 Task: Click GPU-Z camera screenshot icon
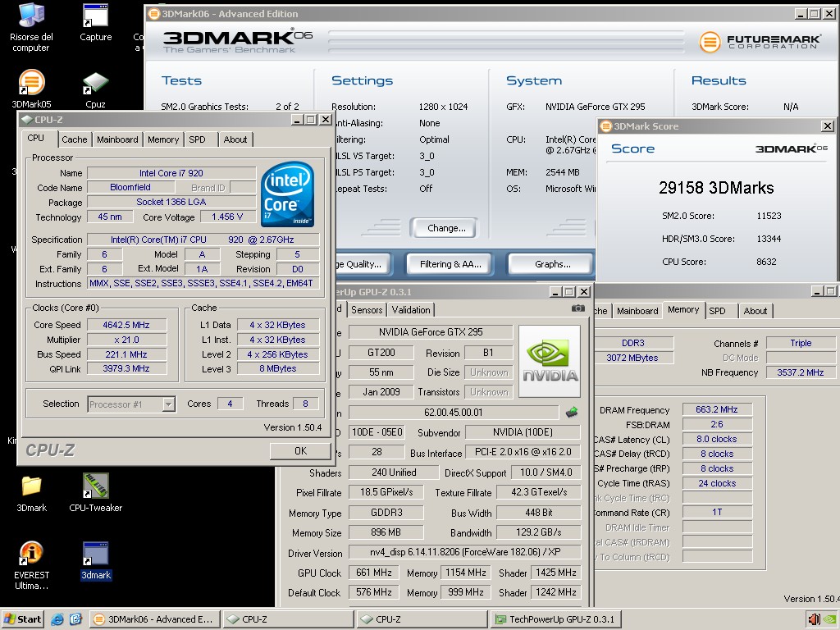pyautogui.click(x=578, y=308)
